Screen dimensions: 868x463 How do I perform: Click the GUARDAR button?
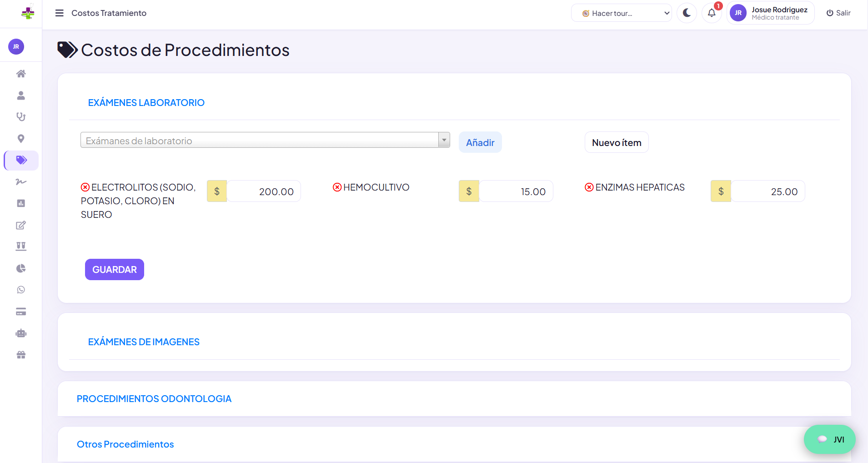point(115,270)
